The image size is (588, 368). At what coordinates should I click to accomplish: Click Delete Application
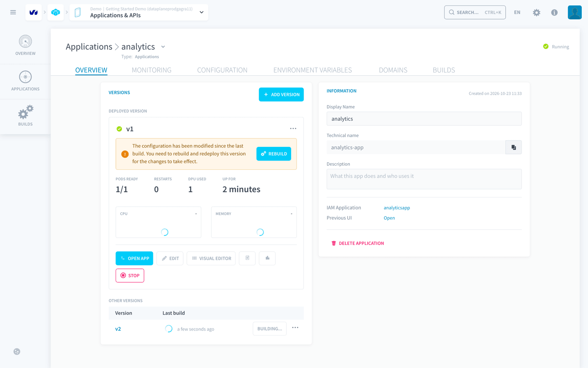point(357,243)
